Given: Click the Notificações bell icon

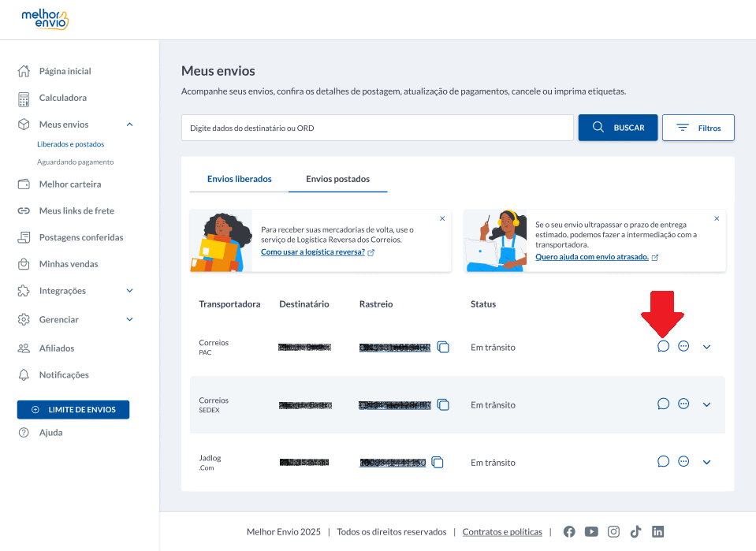Looking at the screenshot, I should coord(24,375).
